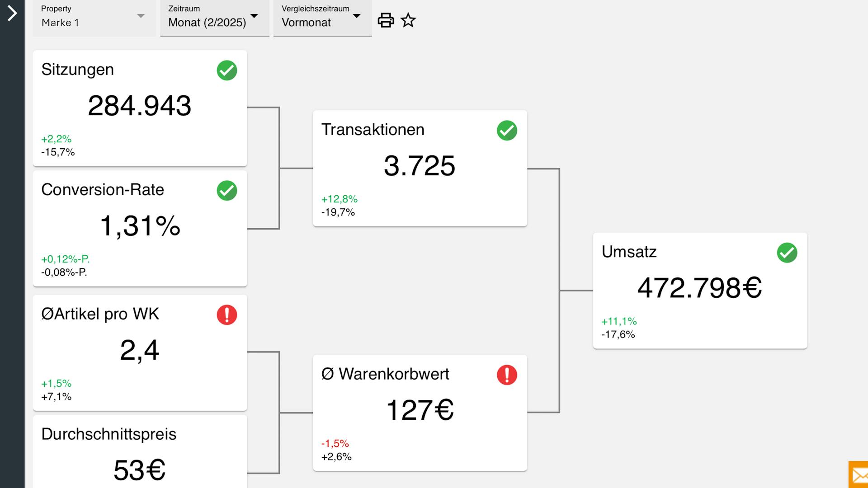Screen dimensions: 868x488
Task: Click the Durchschnittspreis card title
Action: [109, 434]
